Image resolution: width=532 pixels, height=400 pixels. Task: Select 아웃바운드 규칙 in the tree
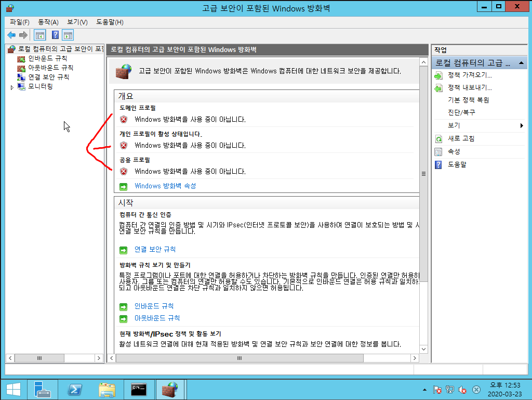50,68
